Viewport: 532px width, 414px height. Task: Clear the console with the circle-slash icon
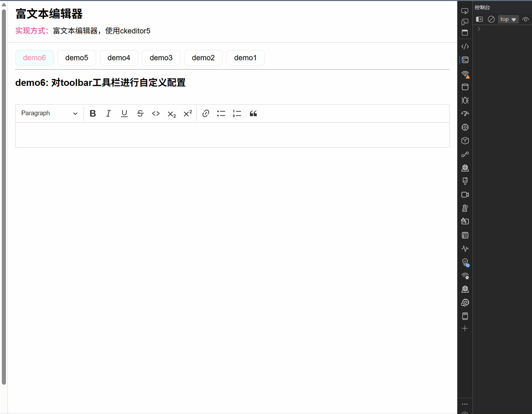[x=491, y=19]
